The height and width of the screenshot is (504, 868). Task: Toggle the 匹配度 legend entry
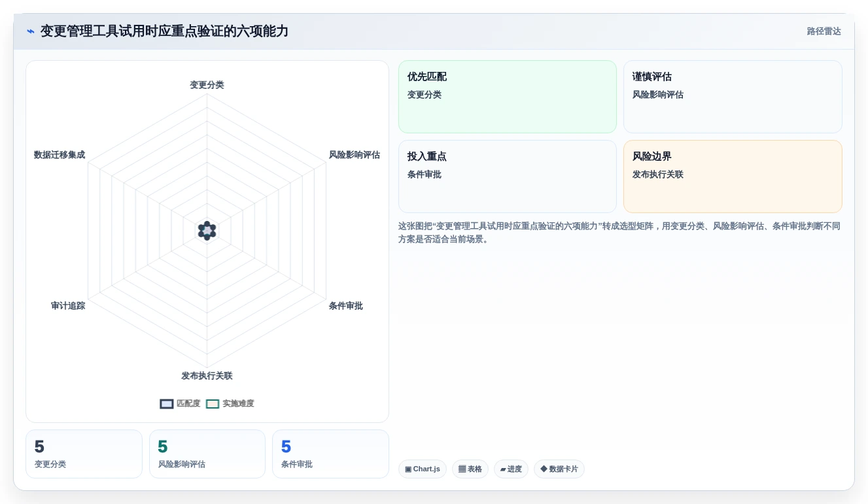(x=181, y=404)
